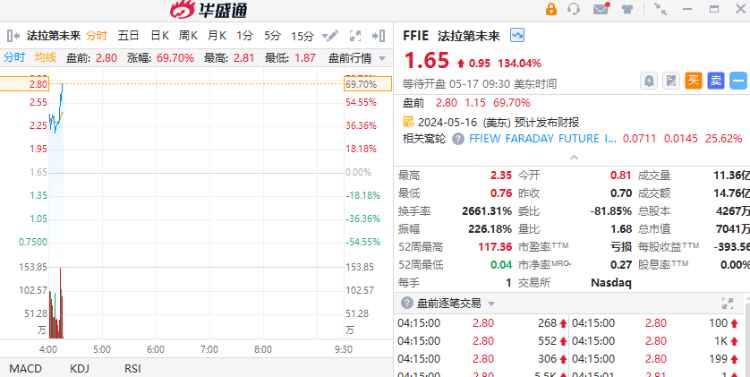Screen dimensions: 750x377
Task: Set price alert bell icon
Action: tap(649, 81)
